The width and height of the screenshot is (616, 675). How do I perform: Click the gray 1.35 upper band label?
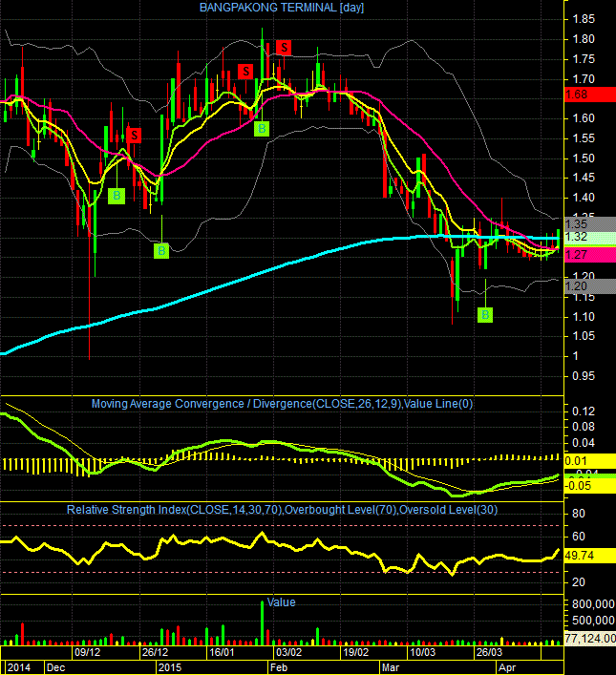click(x=589, y=223)
